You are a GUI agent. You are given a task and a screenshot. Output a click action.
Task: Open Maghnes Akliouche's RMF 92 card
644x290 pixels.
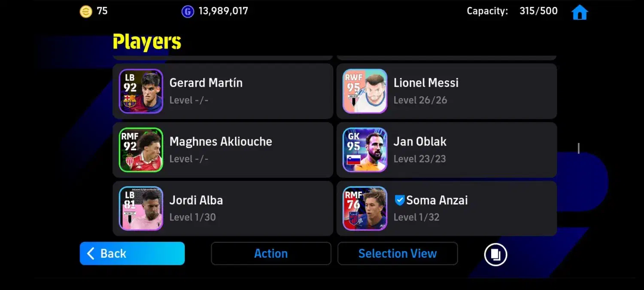[141, 150]
